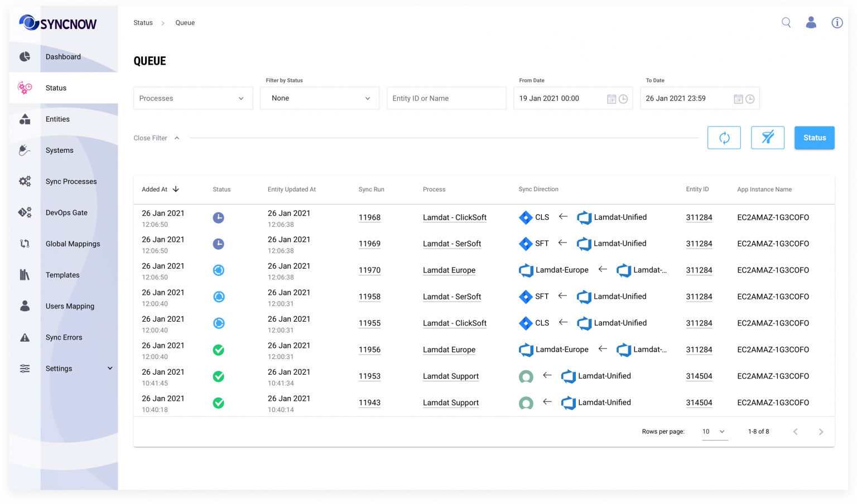Open Lamdat Europe process link for run 11970
Viewport: 857px width, 504px height.
[x=449, y=270]
